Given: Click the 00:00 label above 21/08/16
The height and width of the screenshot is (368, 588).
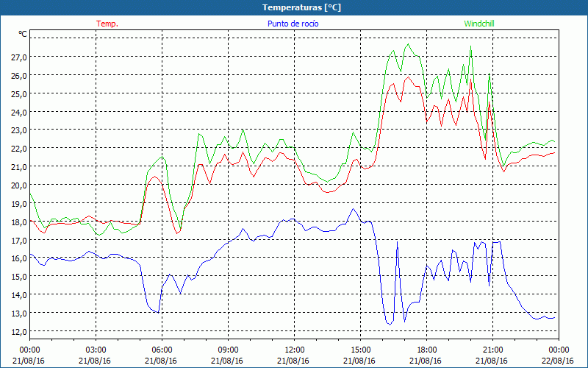Looking at the screenshot, I should point(29,350).
